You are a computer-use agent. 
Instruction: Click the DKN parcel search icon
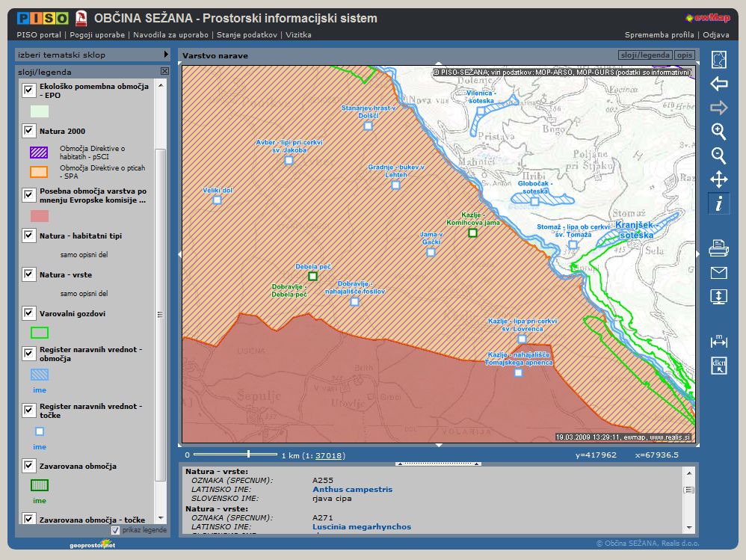(x=718, y=366)
